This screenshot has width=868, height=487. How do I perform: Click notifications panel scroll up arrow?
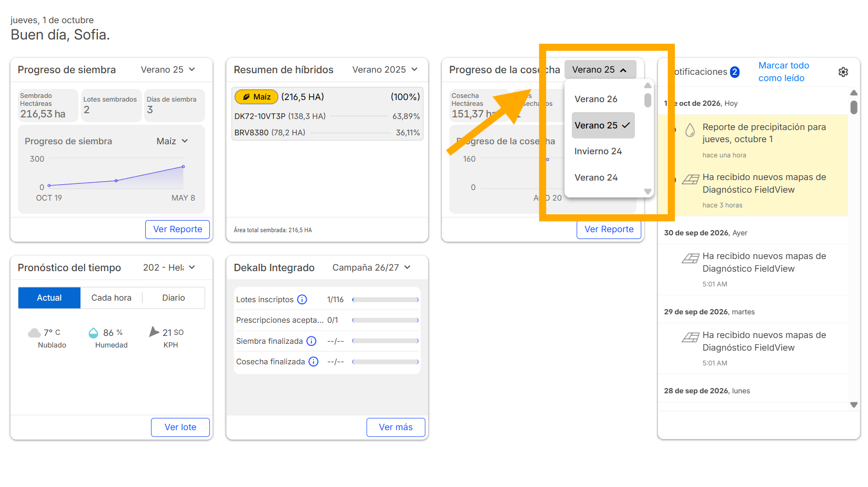(854, 93)
